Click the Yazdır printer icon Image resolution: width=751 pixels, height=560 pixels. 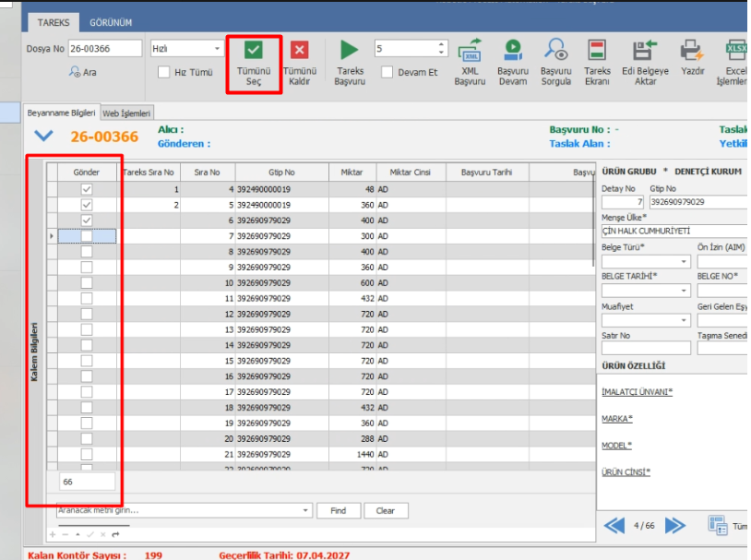click(x=691, y=50)
